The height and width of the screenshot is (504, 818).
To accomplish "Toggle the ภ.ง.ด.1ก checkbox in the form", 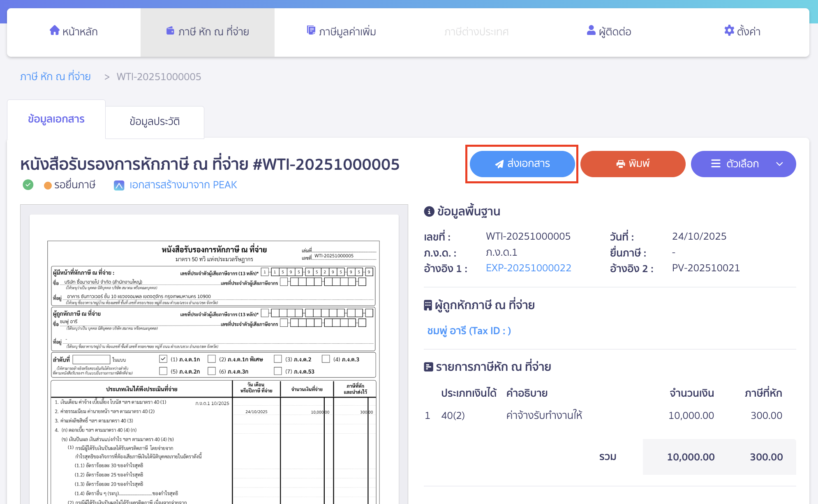I will coord(163,358).
